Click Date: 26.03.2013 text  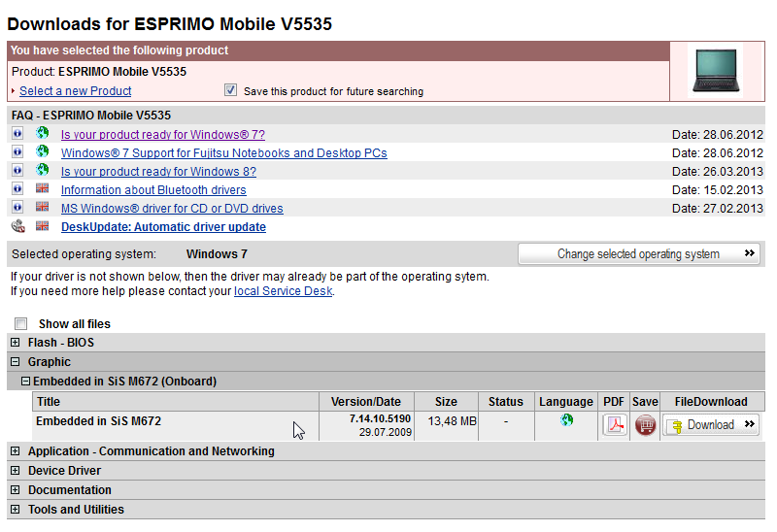(x=718, y=172)
